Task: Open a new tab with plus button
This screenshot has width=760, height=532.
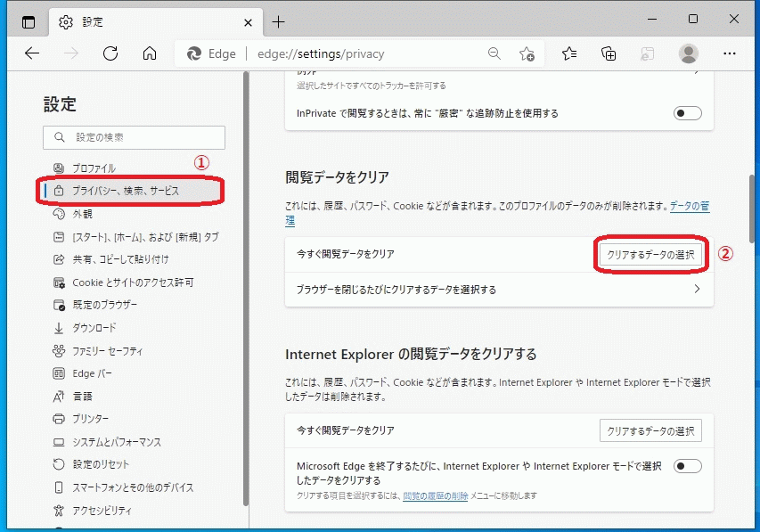Action: click(278, 21)
